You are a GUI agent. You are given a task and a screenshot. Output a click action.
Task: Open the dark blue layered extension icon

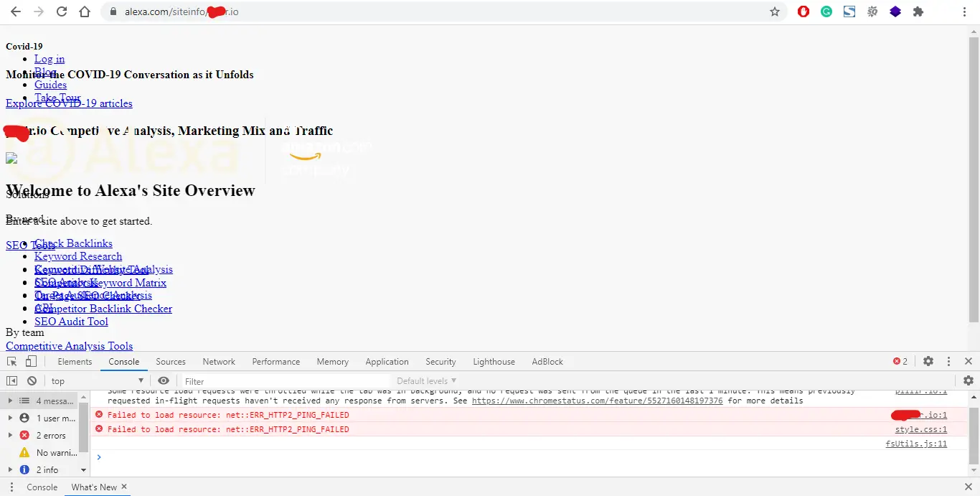[x=895, y=11]
